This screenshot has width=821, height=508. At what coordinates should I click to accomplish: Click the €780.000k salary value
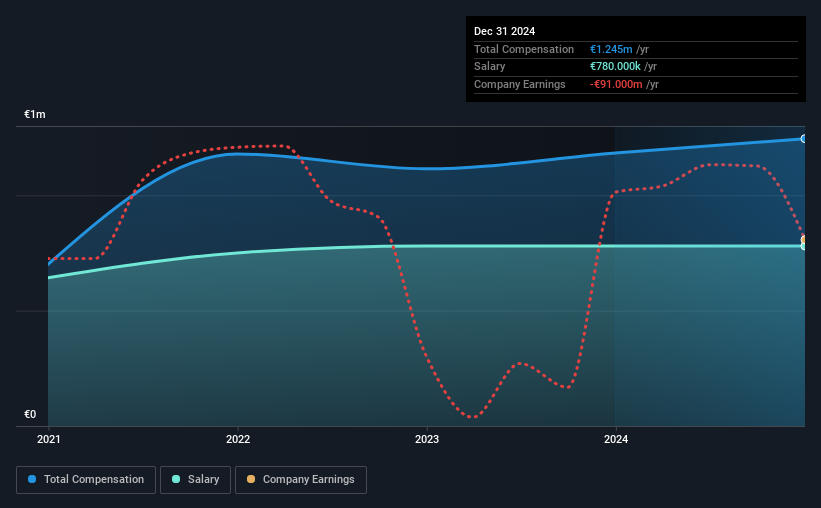(x=615, y=67)
